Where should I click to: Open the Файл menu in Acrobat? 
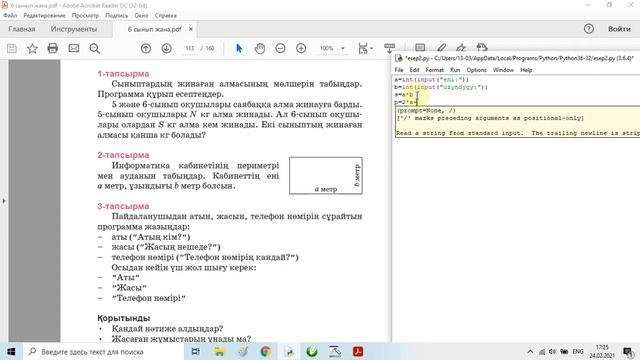click(x=10, y=16)
